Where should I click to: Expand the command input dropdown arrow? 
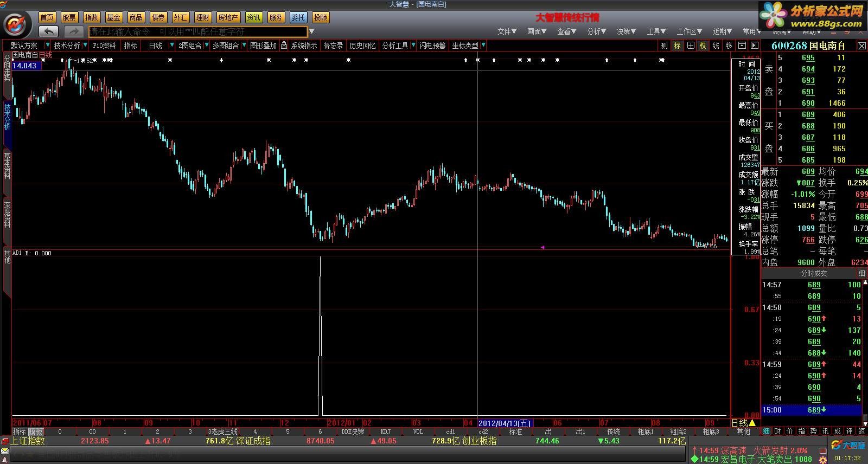pos(311,31)
